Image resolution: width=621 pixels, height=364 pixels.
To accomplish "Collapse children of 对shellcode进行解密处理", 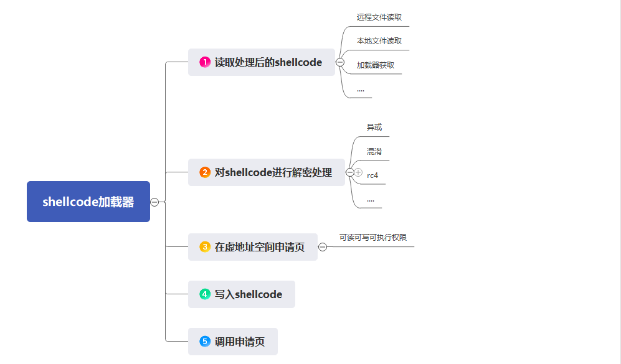I will coord(349,172).
